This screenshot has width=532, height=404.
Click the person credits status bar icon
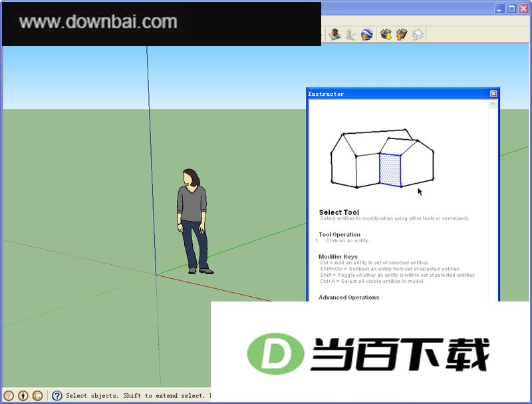point(23,395)
